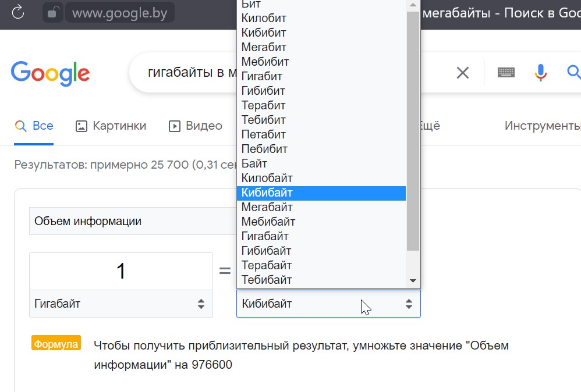Screen dimensions: 581x392
Task: Click the www.google.by address bar
Action: point(119,12)
